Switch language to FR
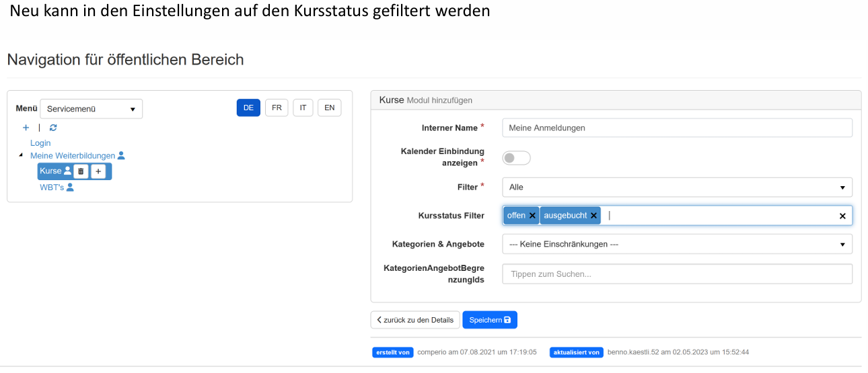This screenshot has height=373, width=868. [x=277, y=108]
